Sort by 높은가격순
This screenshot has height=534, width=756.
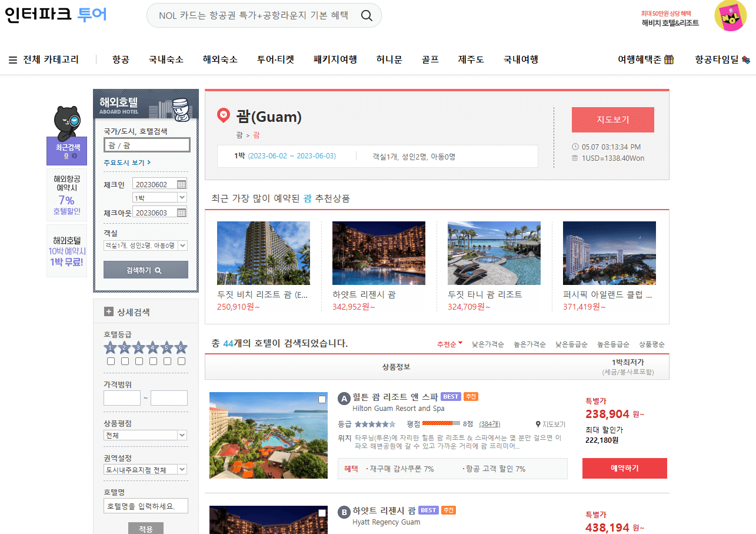(x=529, y=344)
